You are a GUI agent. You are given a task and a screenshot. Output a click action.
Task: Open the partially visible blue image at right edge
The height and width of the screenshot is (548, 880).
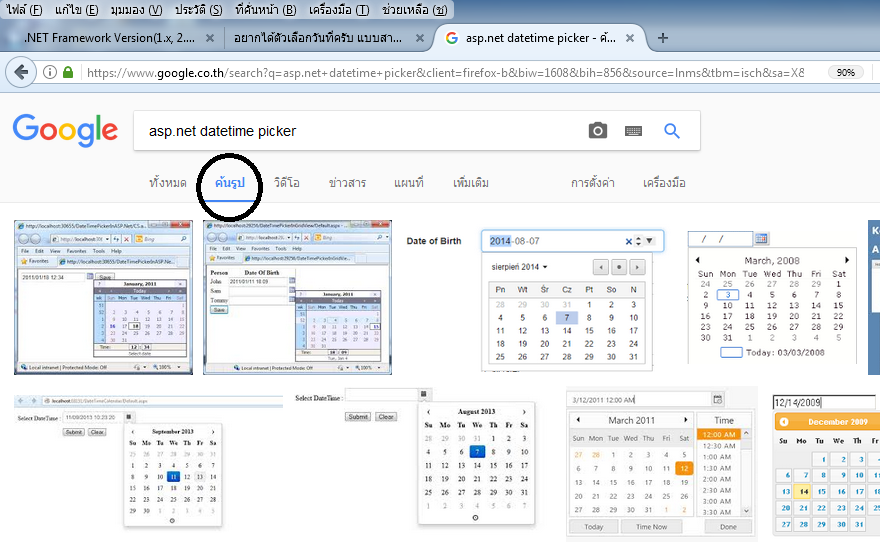tap(874, 298)
